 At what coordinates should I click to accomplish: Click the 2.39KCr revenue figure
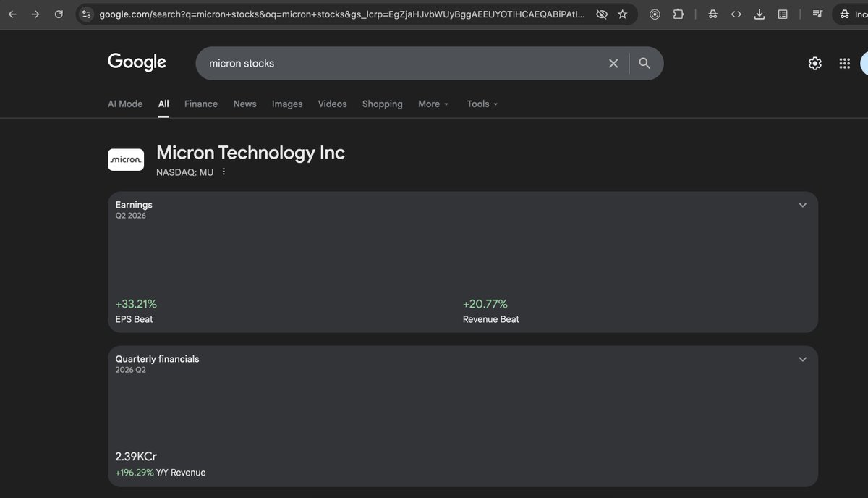[x=136, y=457]
